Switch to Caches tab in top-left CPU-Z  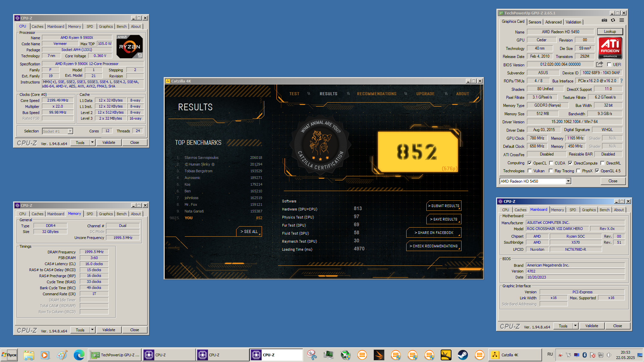click(x=38, y=26)
